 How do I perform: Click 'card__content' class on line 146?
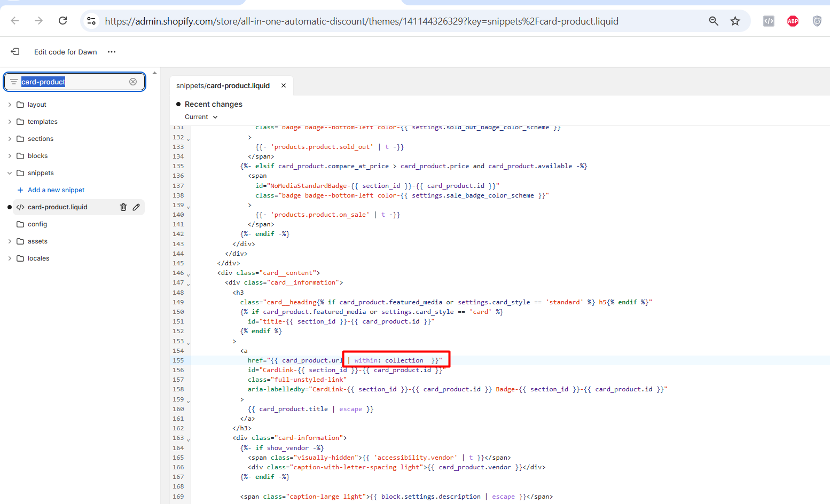(290, 273)
